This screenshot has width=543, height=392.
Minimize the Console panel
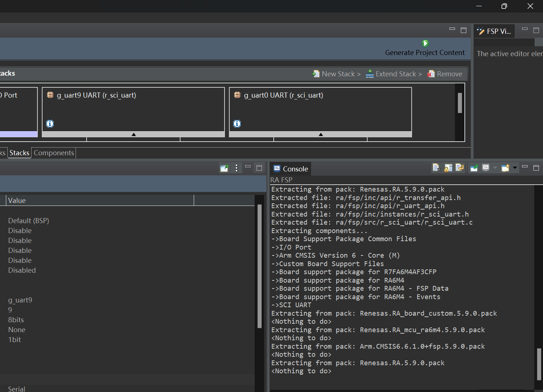[x=525, y=167]
